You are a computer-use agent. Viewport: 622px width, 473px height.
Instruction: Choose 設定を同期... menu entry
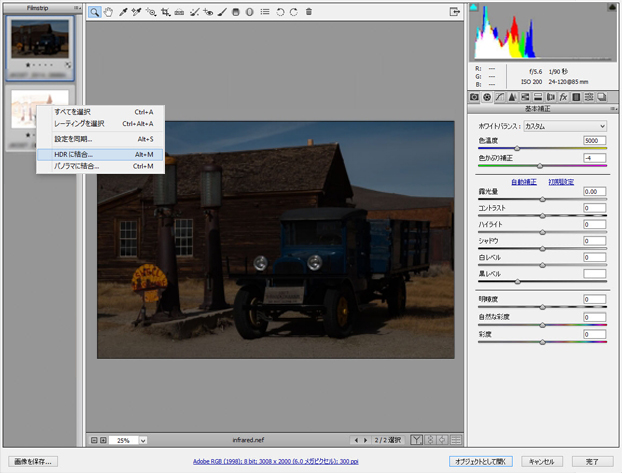(x=100, y=139)
